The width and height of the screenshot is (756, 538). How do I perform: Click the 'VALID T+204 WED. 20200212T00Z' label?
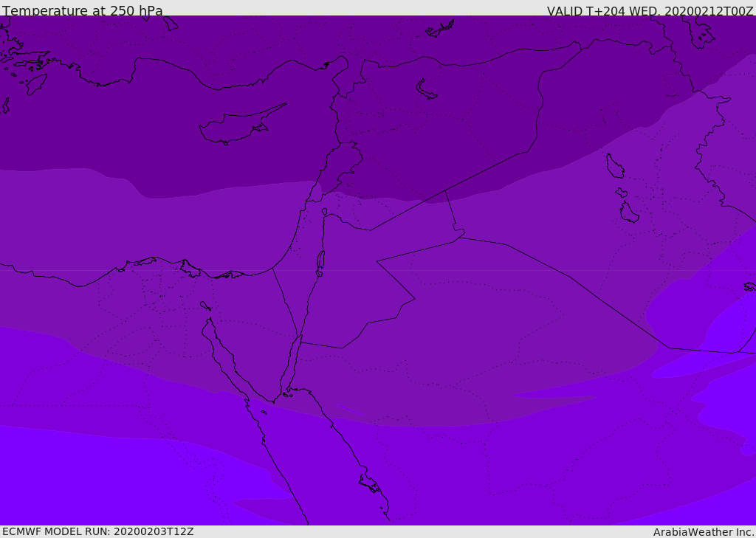(x=650, y=10)
